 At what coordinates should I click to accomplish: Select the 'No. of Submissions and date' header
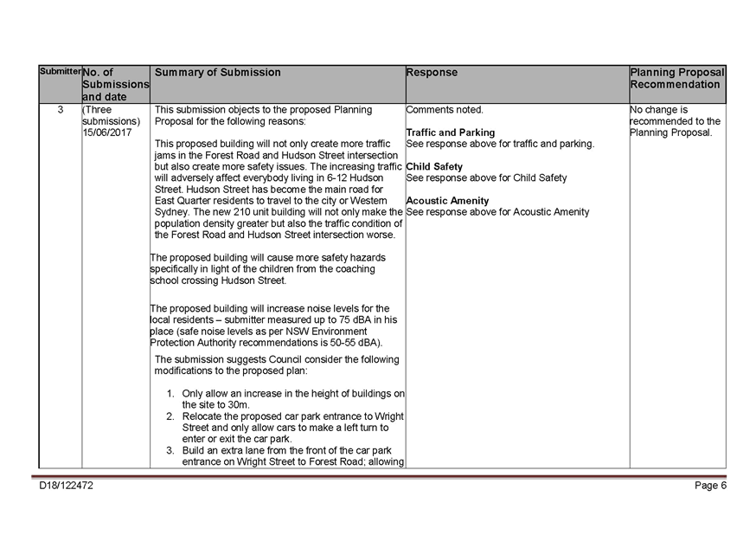pyautogui.click(x=115, y=85)
